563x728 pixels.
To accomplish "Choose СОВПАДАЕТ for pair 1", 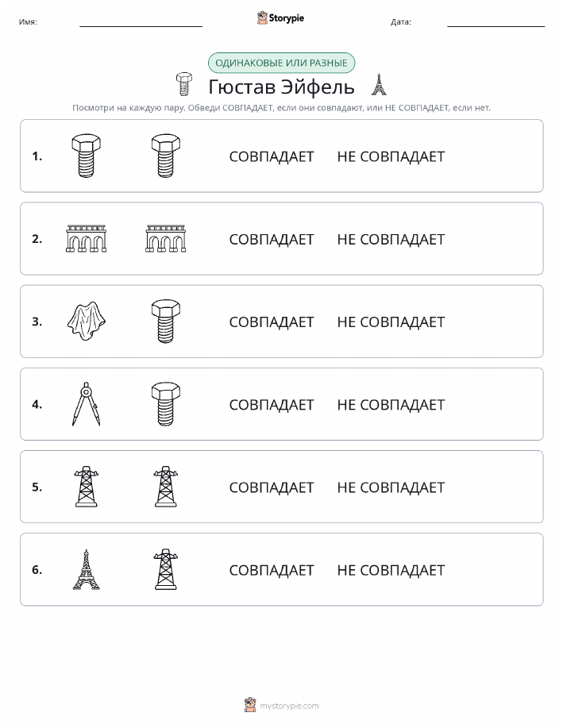I will [x=272, y=156].
